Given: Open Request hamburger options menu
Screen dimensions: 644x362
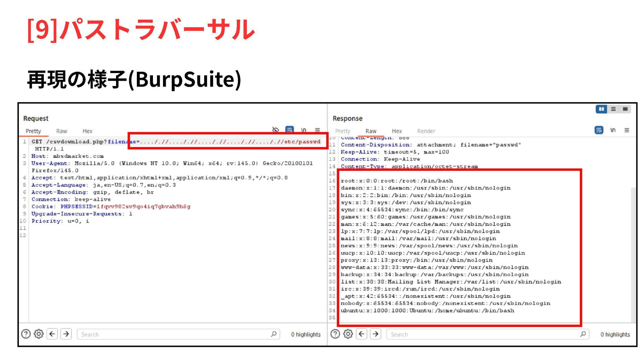Looking at the screenshot, I should point(317,130).
